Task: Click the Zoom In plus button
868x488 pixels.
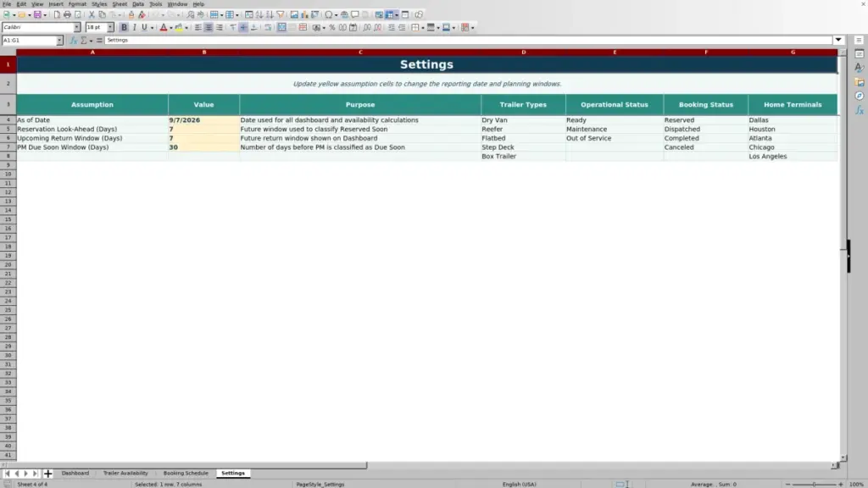Action: coord(840,484)
